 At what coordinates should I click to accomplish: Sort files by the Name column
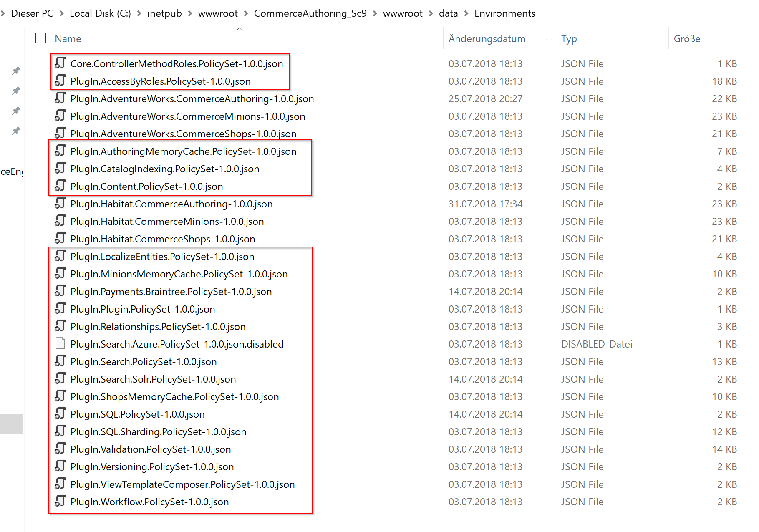[x=68, y=39]
